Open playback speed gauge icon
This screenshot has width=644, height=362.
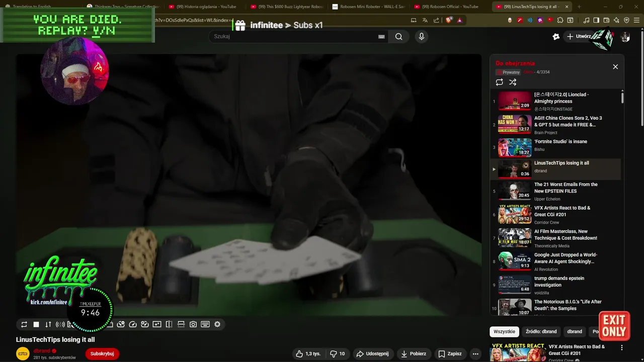pyautogui.click(x=133, y=324)
